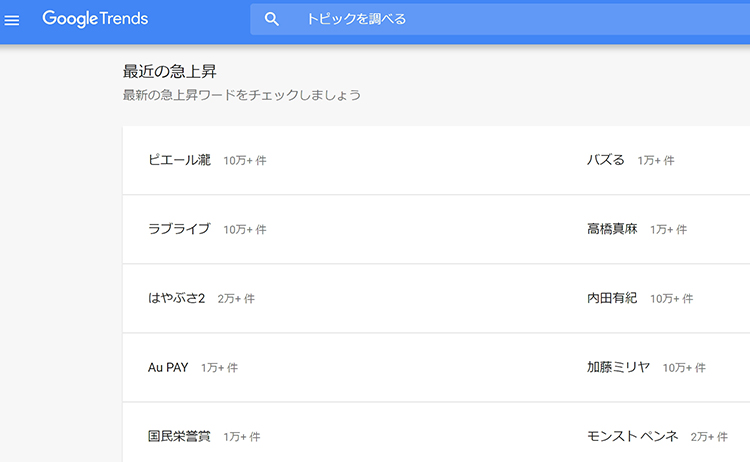This screenshot has width=750, height=462.
Task: Click 1万+ 件 count beside Au PAY
Action: coord(220,368)
